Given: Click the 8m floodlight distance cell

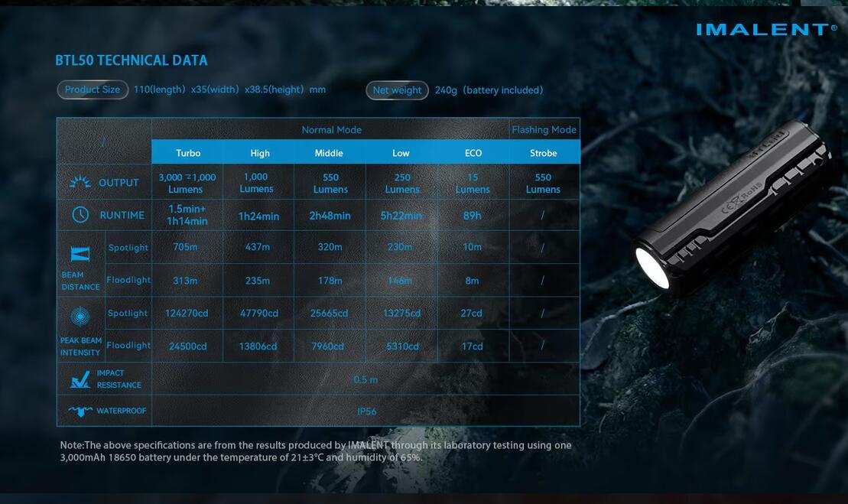Looking at the screenshot, I should coord(472,281).
